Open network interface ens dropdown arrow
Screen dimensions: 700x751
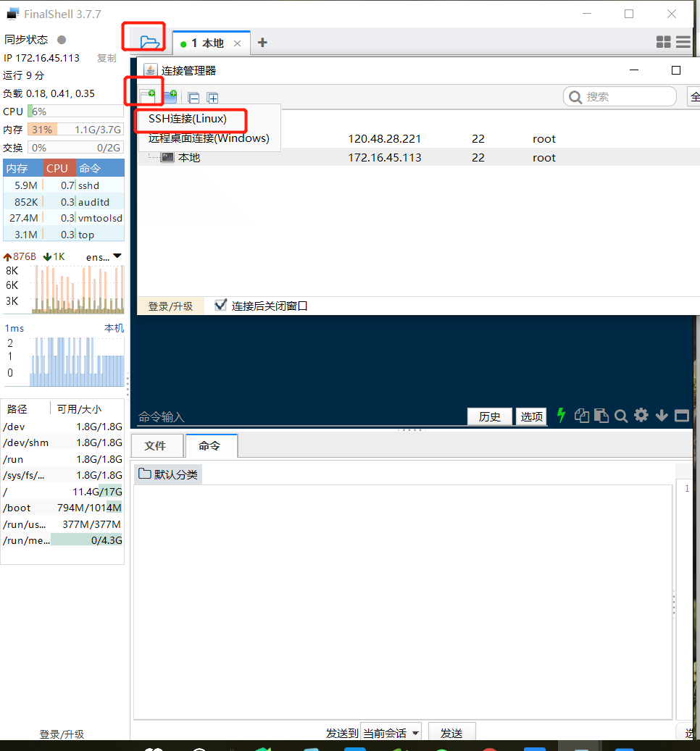point(117,256)
